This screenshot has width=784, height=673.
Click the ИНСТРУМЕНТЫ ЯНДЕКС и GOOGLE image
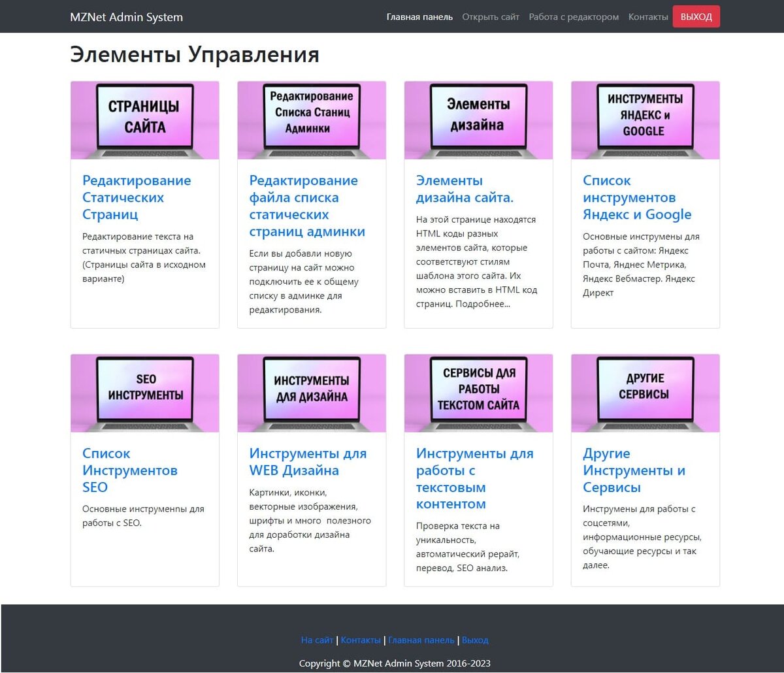pos(645,120)
